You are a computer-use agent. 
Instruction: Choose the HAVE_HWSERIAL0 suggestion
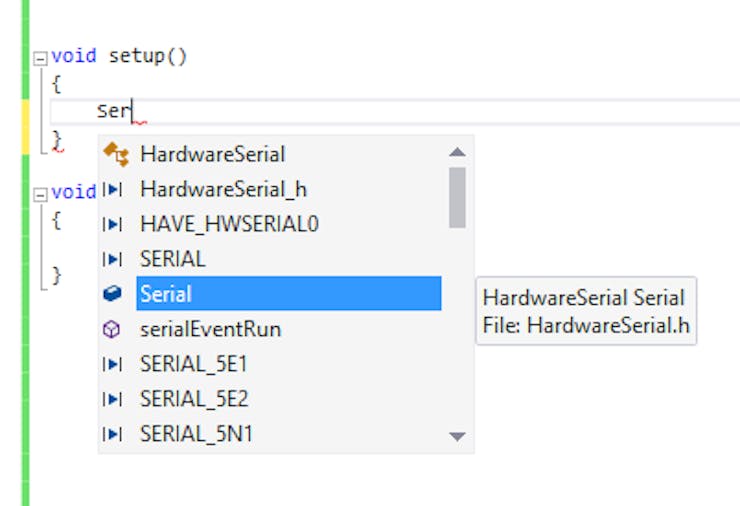pos(229,224)
